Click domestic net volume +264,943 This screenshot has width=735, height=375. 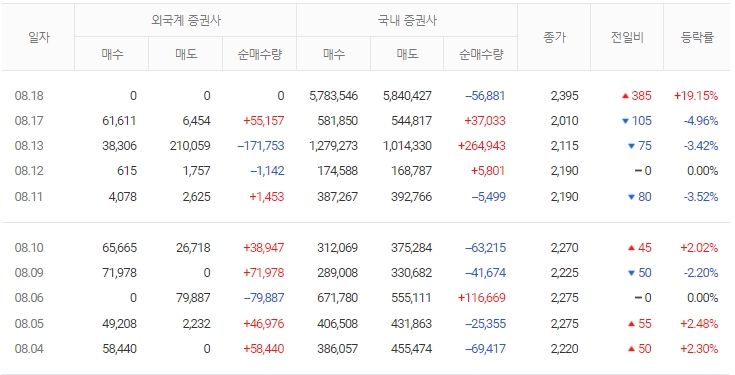tap(482, 146)
